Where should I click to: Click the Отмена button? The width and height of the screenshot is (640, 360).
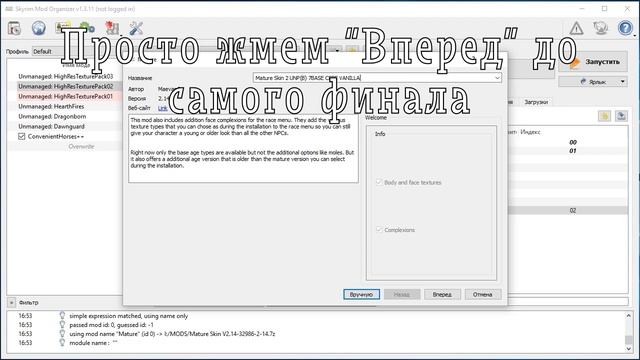(483, 294)
